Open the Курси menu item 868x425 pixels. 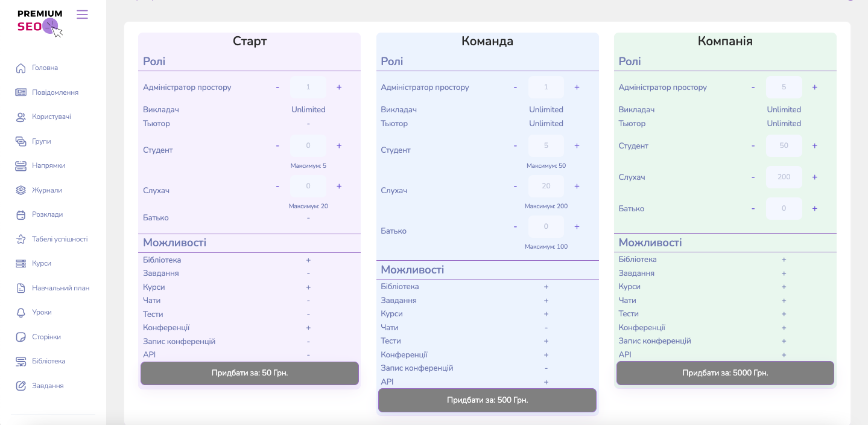coord(41,263)
